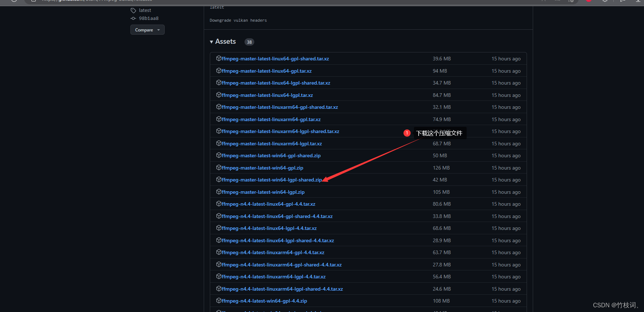This screenshot has width=644, height=312.
Task: Download ffmpeg-master-latest-linuxarm64-lgpl.tar.xz
Action: tap(272, 144)
